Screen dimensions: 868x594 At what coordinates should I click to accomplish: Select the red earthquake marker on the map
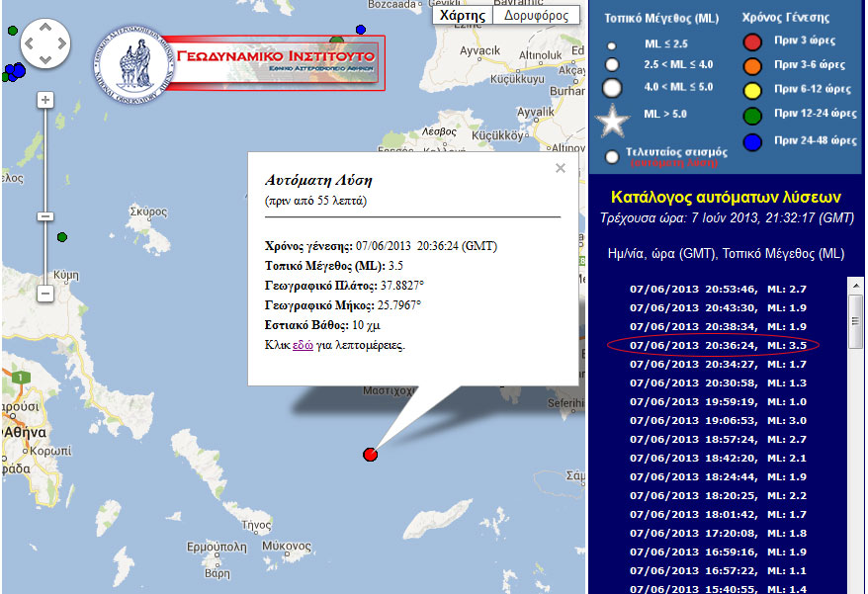(371, 455)
